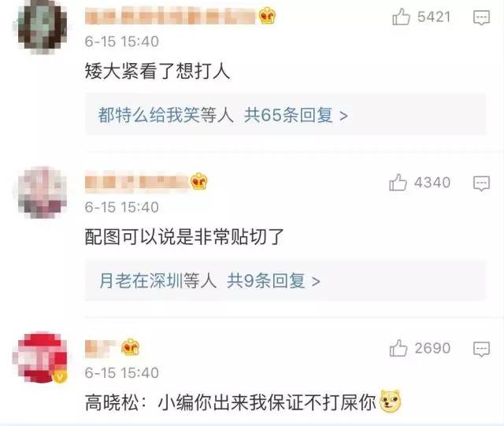
Task: Click crown badge beside third commenter's name
Action: click(x=130, y=347)
